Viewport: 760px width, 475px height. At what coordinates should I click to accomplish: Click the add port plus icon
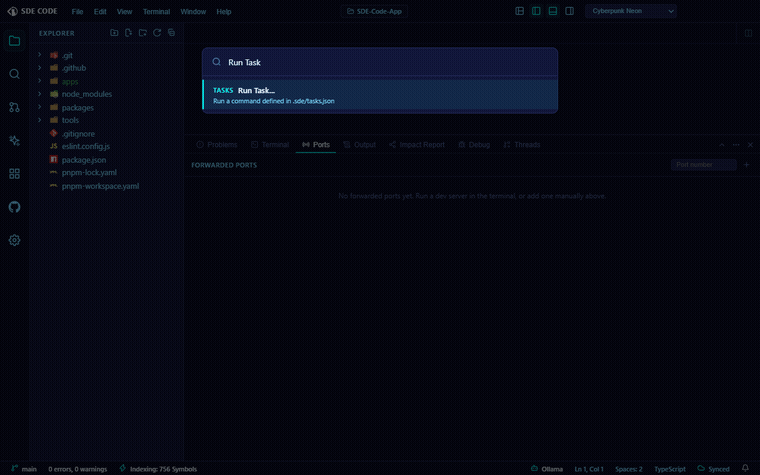pyautogui.click(x=746, y=165)
